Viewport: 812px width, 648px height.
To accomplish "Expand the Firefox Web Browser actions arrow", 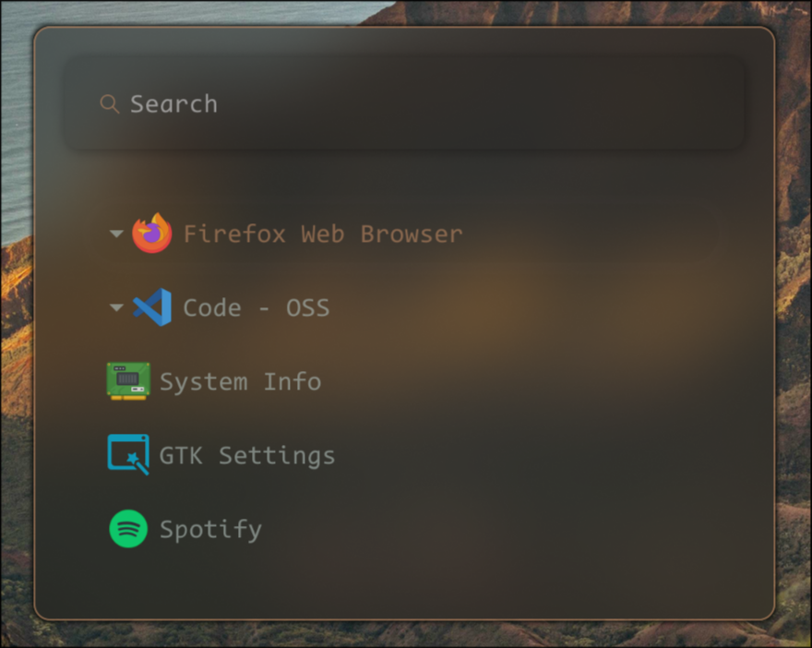I will (x=116, y=234).
